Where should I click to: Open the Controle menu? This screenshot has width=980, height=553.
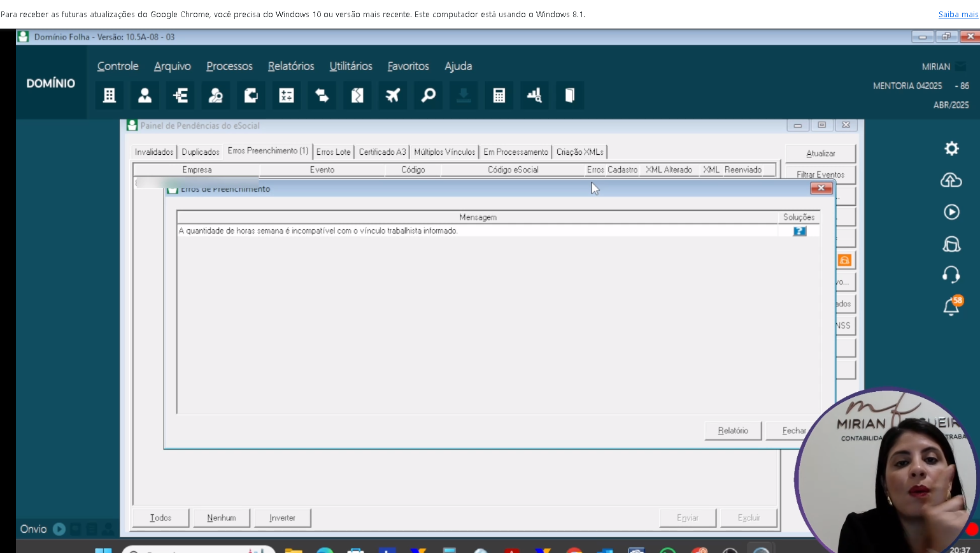point(118,66)
